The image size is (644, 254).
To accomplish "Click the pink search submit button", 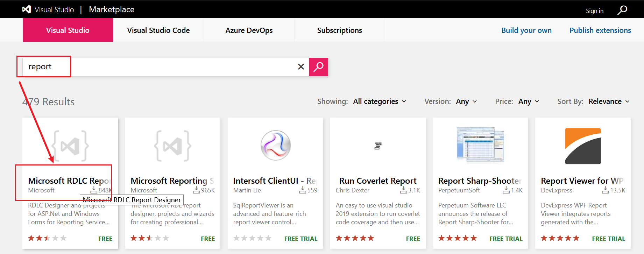I will (318, 67).
